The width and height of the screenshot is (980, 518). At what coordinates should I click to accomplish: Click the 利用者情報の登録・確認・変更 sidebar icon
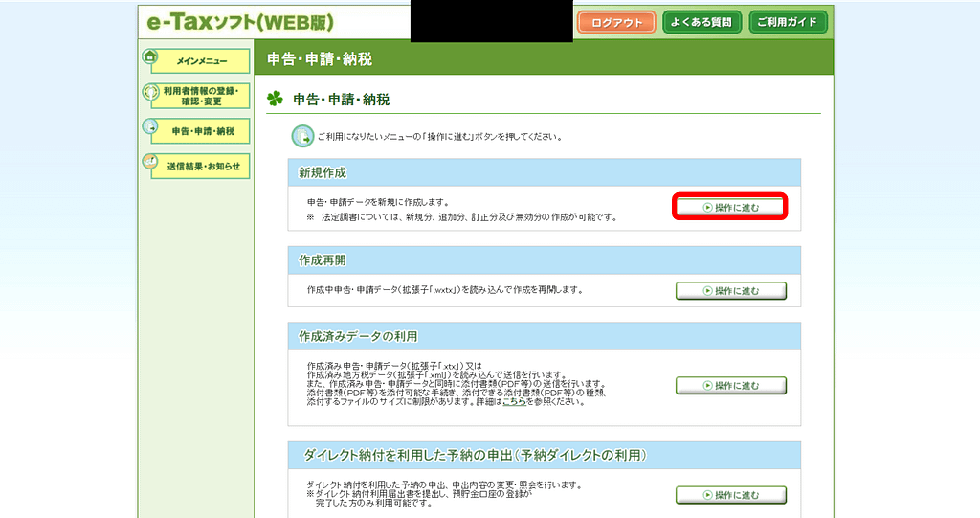pyautogui.click(x=150, y=93)
